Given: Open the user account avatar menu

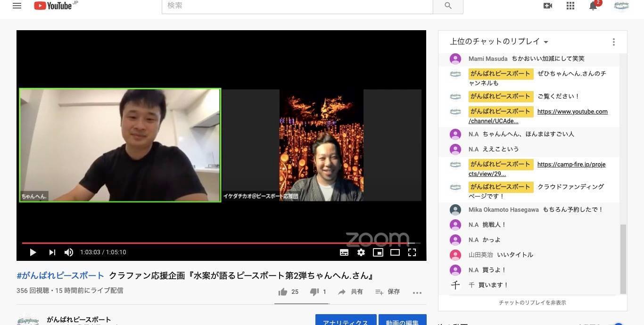Looking at the screenshot, I should click(x=621, y=6).
